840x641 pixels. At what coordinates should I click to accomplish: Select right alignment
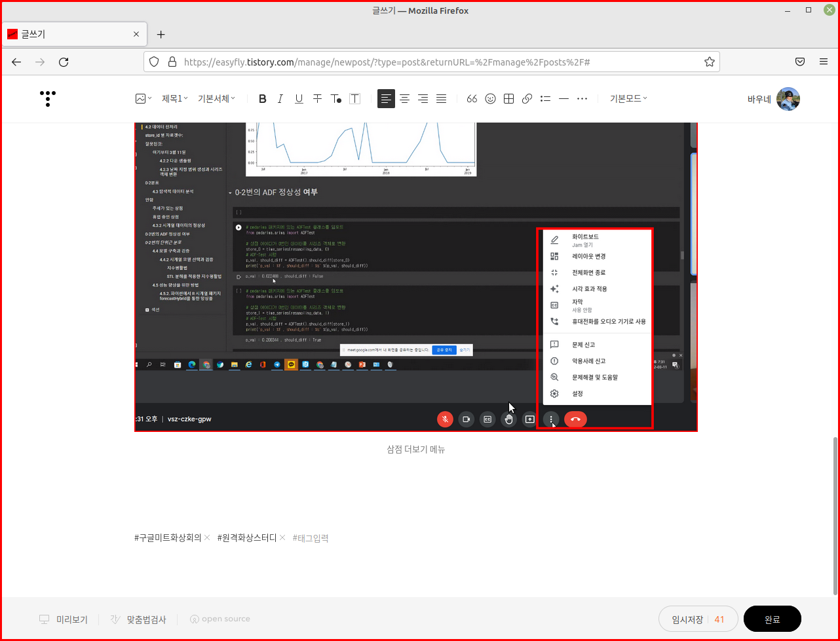423,99
